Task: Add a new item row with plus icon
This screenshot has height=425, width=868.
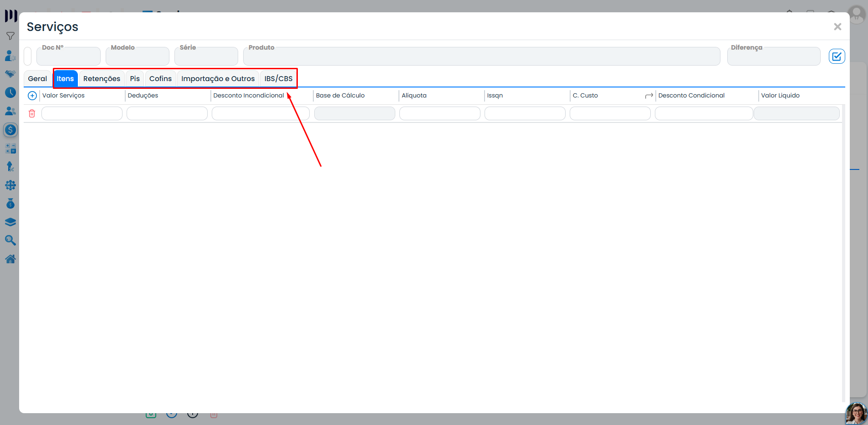Action: (32, 96)
